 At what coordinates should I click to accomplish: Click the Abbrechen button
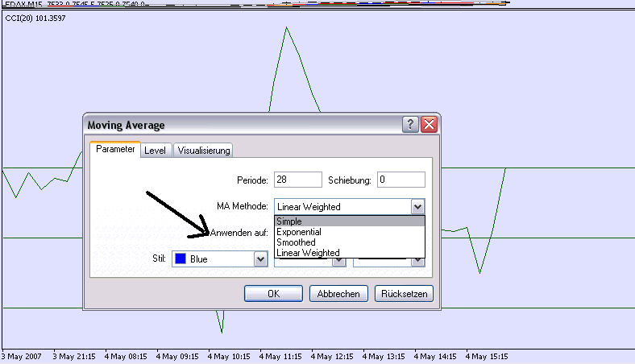338,294
